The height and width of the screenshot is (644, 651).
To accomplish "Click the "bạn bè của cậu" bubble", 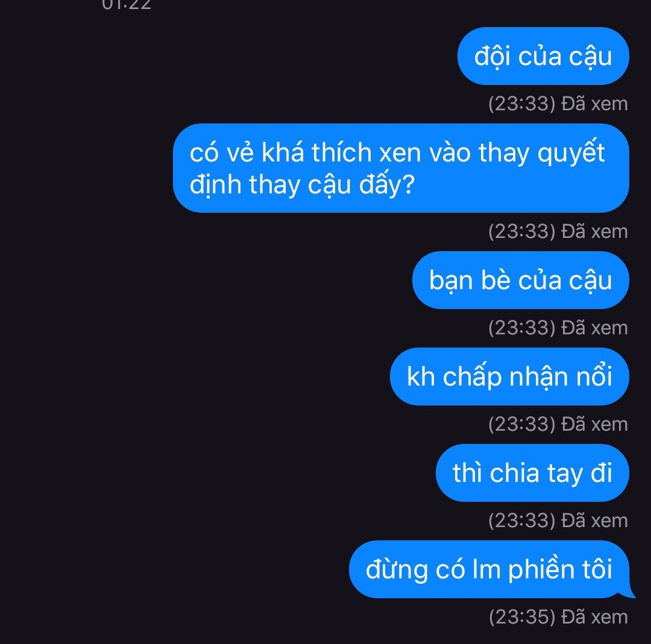I will coord(521,280).
